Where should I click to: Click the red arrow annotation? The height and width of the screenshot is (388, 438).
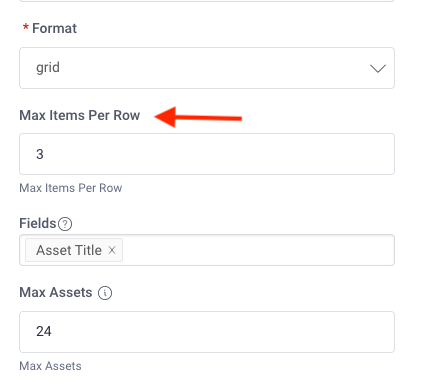click(198, 117)
